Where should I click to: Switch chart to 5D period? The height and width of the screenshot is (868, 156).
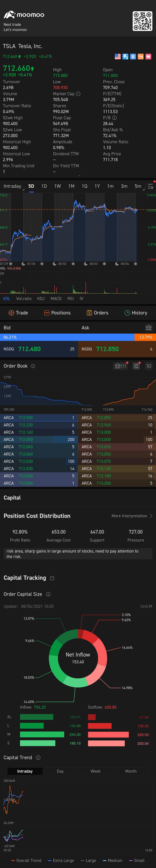[31, 186]
